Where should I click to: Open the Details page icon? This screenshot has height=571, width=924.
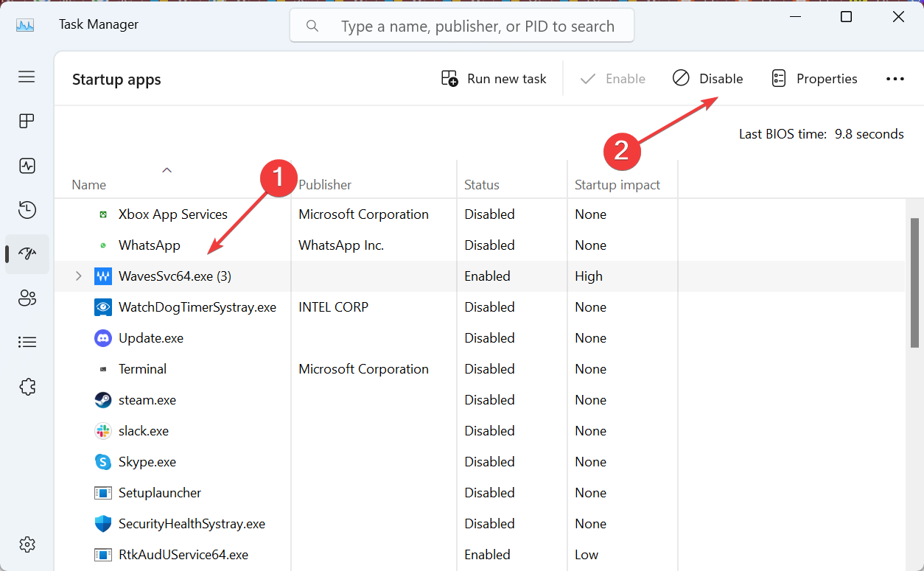27,342
